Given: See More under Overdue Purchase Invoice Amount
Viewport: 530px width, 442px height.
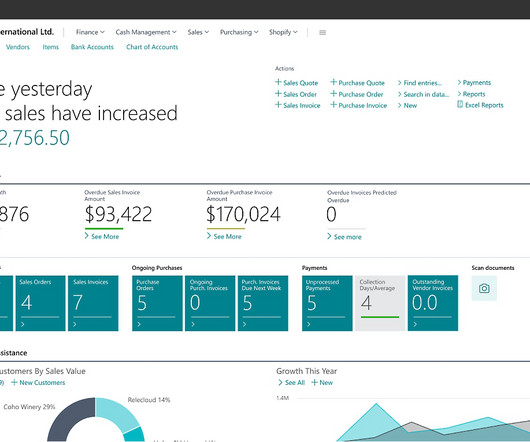Looking at the screenshot, I should (224, 236).
